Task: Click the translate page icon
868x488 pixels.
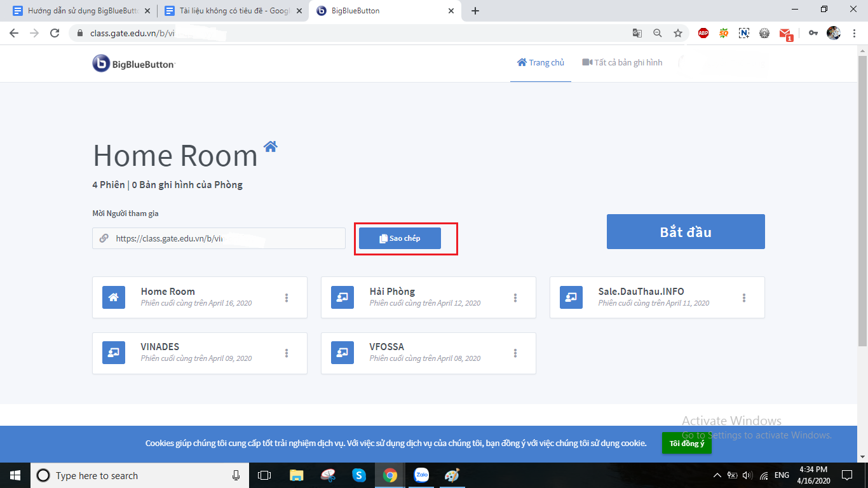Action: pyautogui.click(x=637, y=33)
